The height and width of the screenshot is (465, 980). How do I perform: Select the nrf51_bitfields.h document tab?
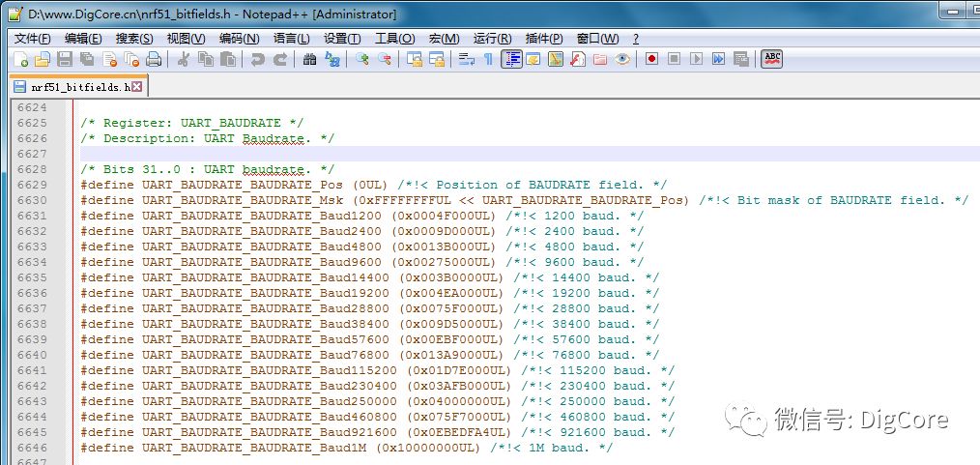point(78,87)
